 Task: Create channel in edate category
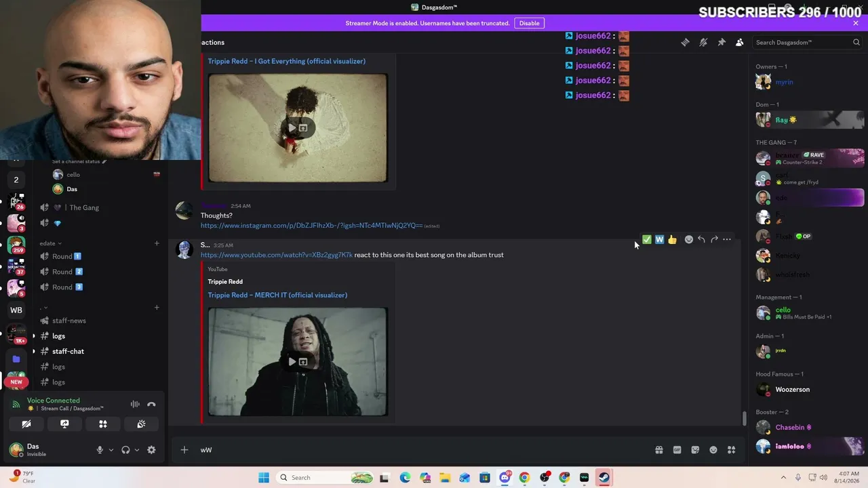click(157, 243)
